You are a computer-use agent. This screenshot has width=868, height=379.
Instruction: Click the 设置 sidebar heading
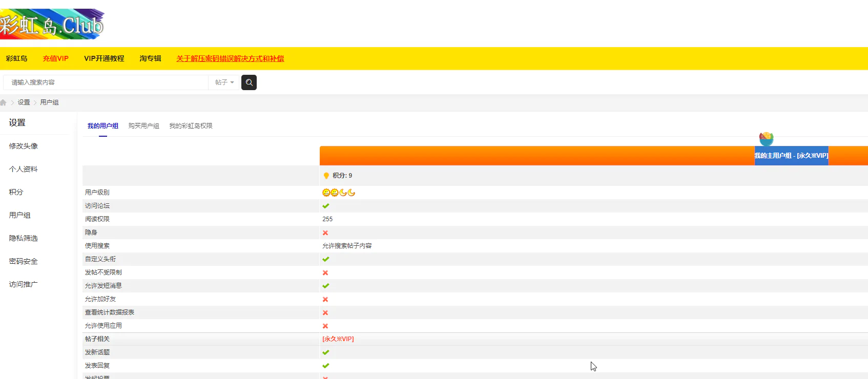(17, 123)
